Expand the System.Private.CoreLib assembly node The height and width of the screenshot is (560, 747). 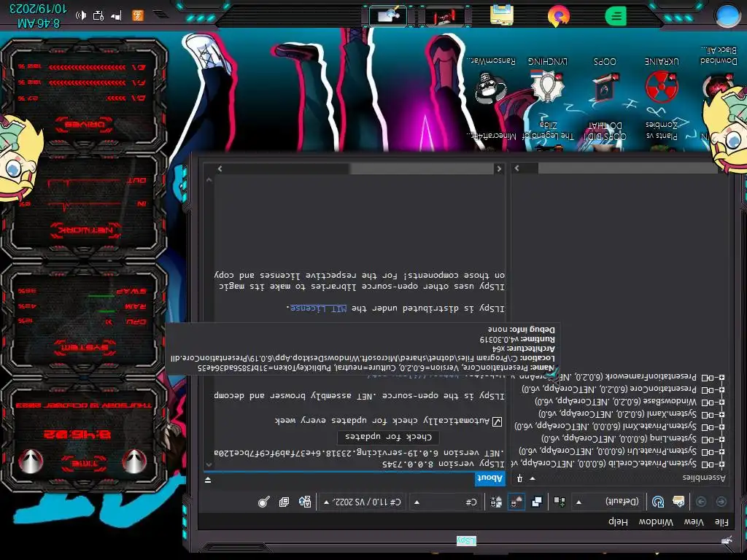721,464
